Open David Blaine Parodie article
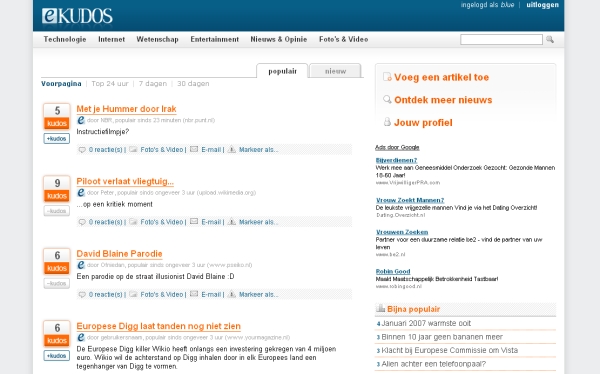 point(119,253)
